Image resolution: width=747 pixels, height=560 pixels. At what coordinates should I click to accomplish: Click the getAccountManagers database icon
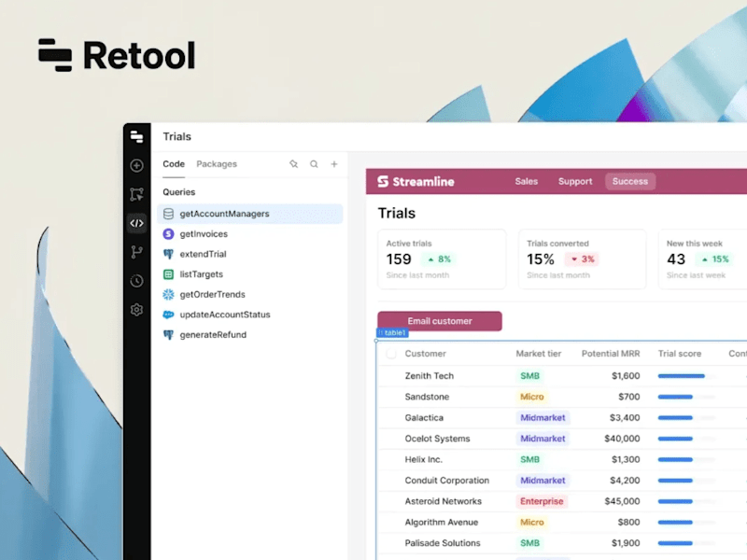click(x=168, y=214)
